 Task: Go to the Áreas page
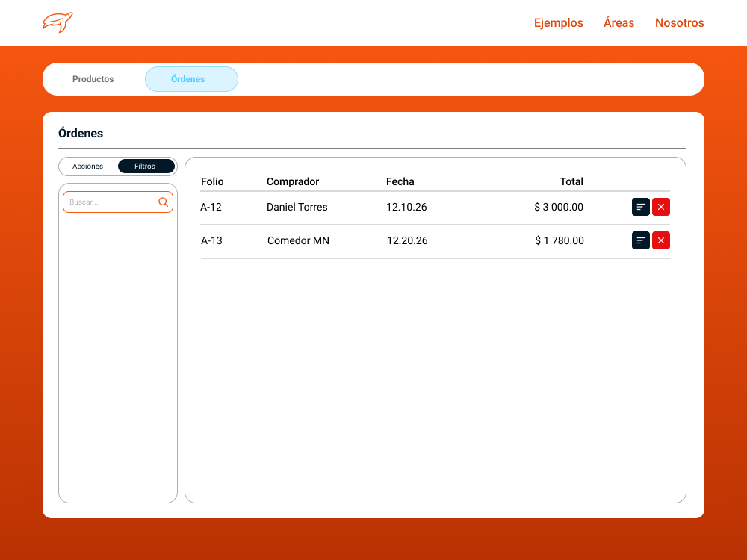point(619,23)
